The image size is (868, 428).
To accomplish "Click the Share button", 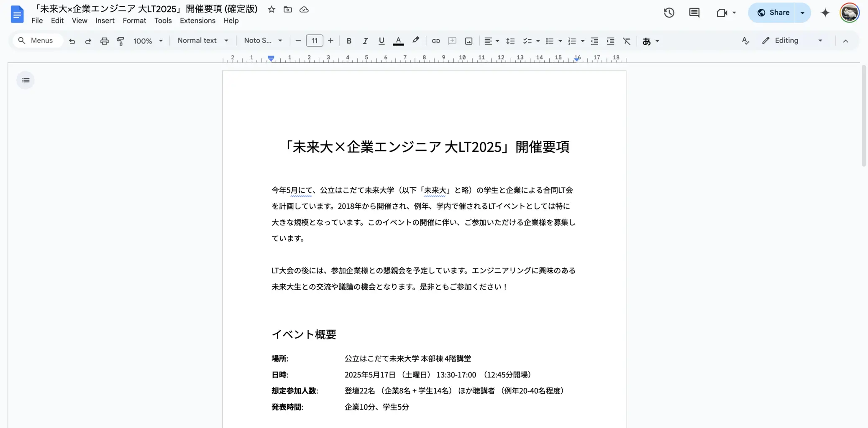I will tap(773, 13).
